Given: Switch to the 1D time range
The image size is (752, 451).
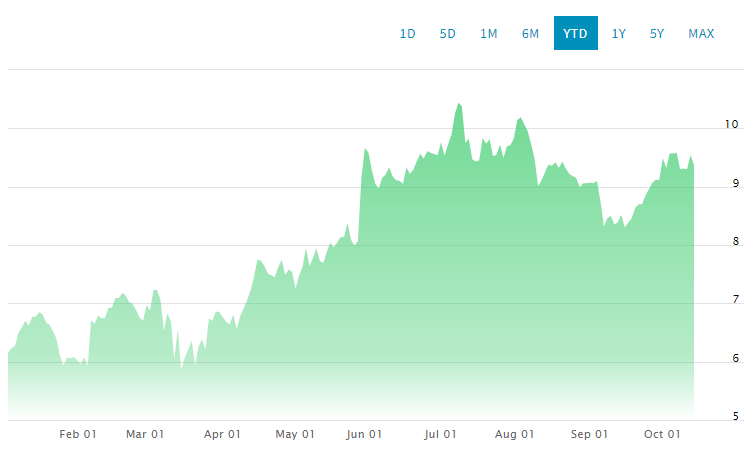Looking at the screenshot, I should click(408, 34).
